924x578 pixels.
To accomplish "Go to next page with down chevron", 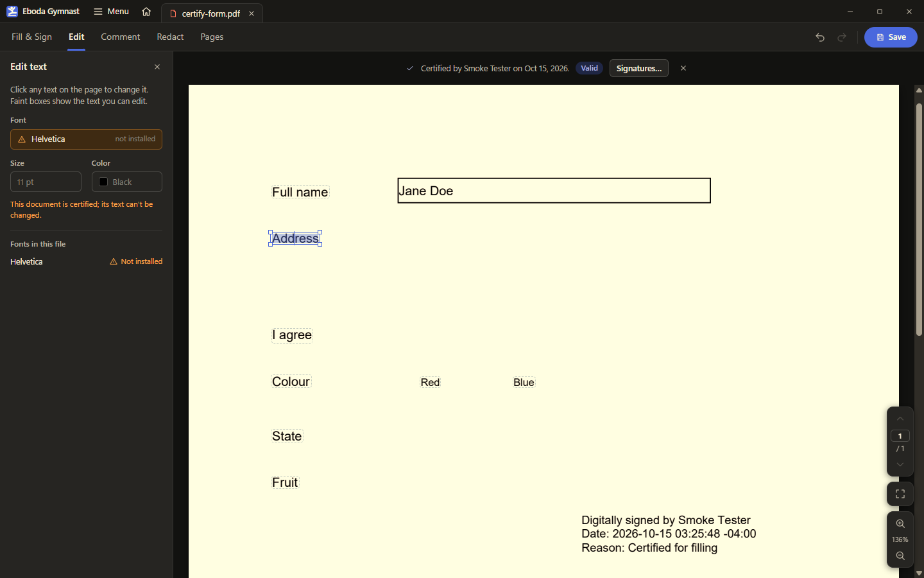I will pos(900,464).
